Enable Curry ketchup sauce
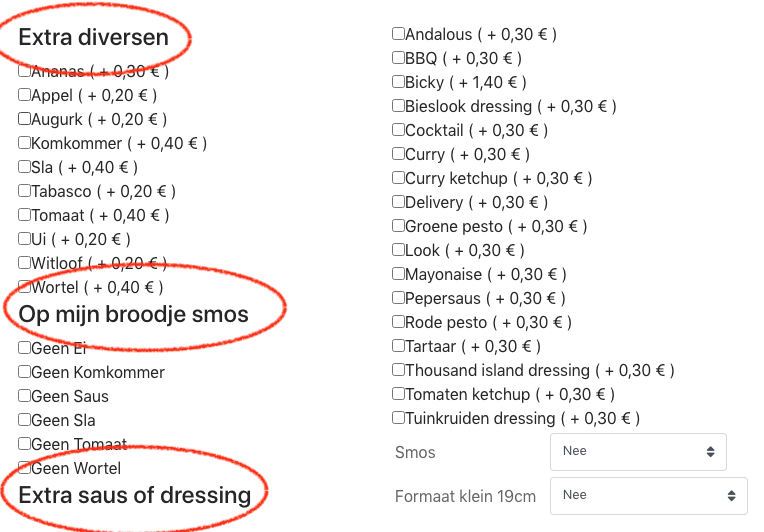This screenshot has height=532, width=764. pos(399,178)
